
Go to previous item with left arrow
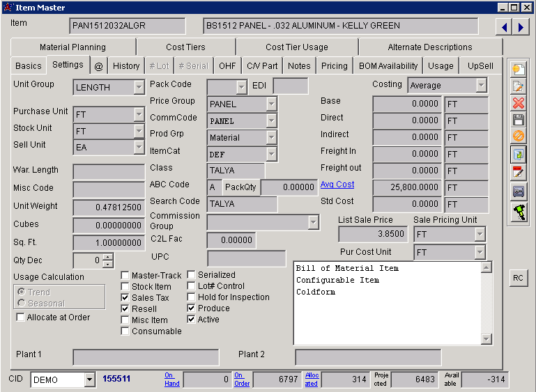[x=503, y=27]
